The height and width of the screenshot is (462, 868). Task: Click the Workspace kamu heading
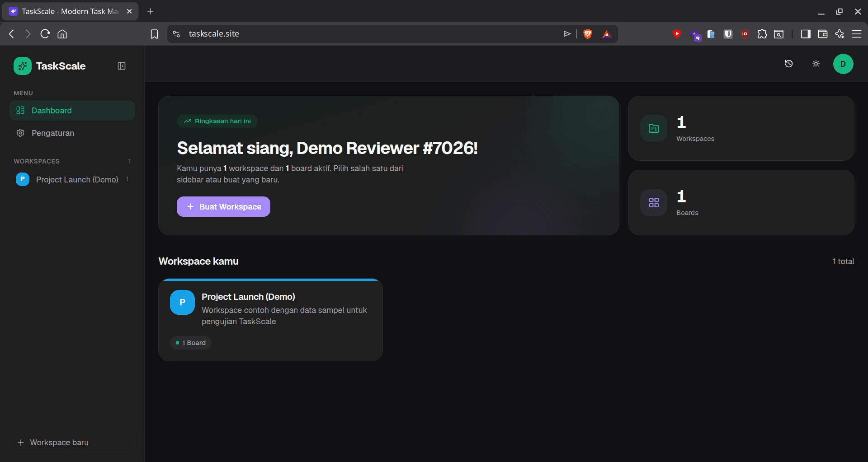[198, 261]
